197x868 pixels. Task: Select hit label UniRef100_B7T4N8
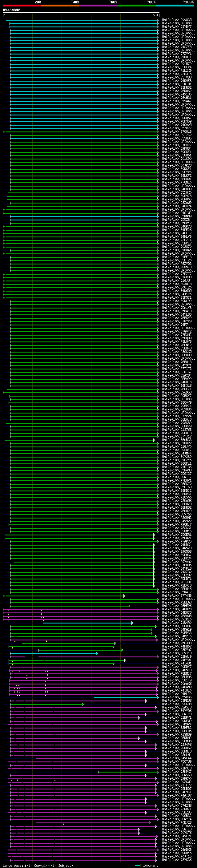[x=176, y=596]
